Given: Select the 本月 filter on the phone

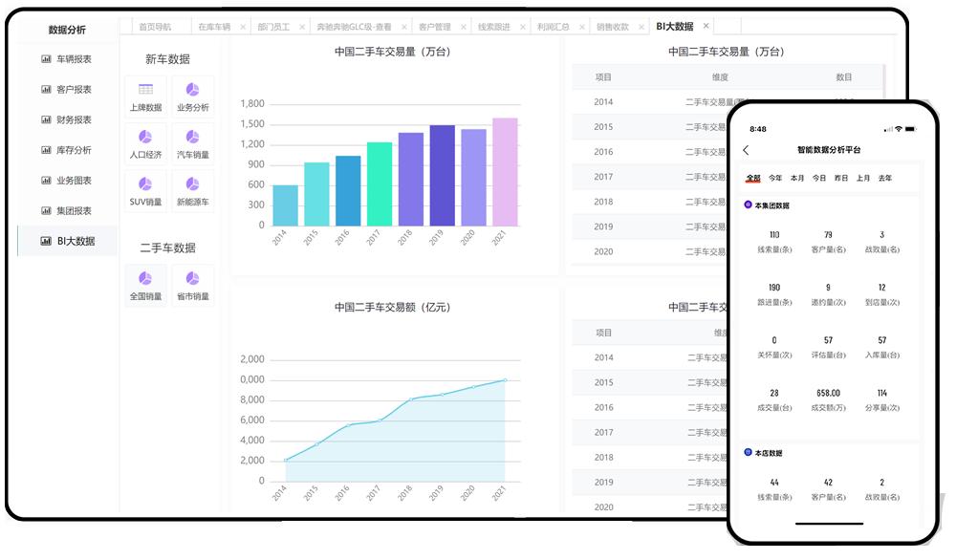Looking at the screenshot, I should [x=797, y=178].
